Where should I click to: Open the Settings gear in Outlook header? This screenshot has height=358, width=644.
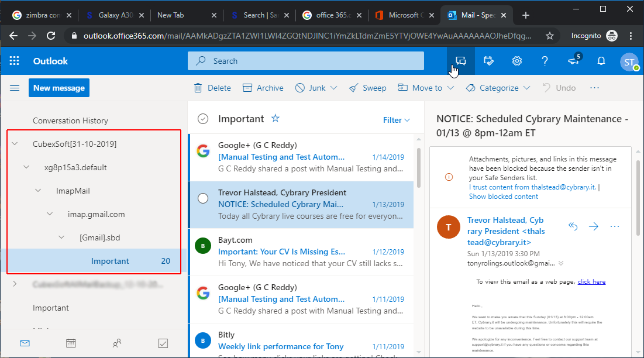coord(516,61)
